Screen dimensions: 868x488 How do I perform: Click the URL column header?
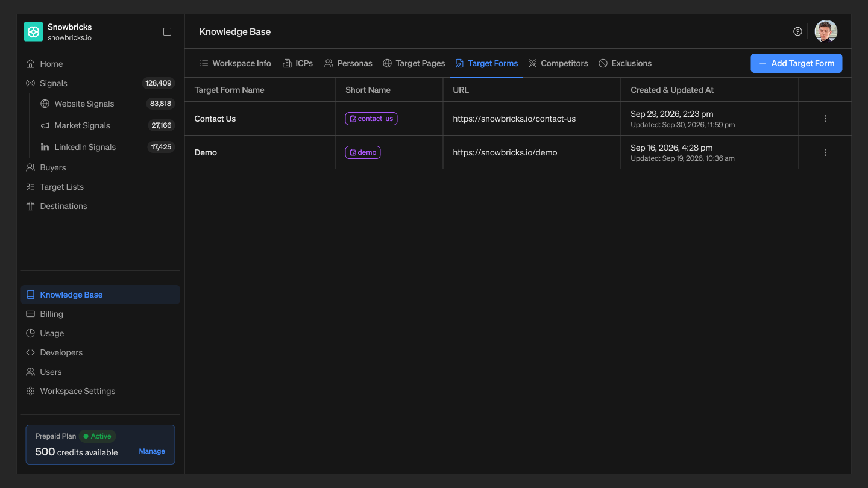[461, 90]
